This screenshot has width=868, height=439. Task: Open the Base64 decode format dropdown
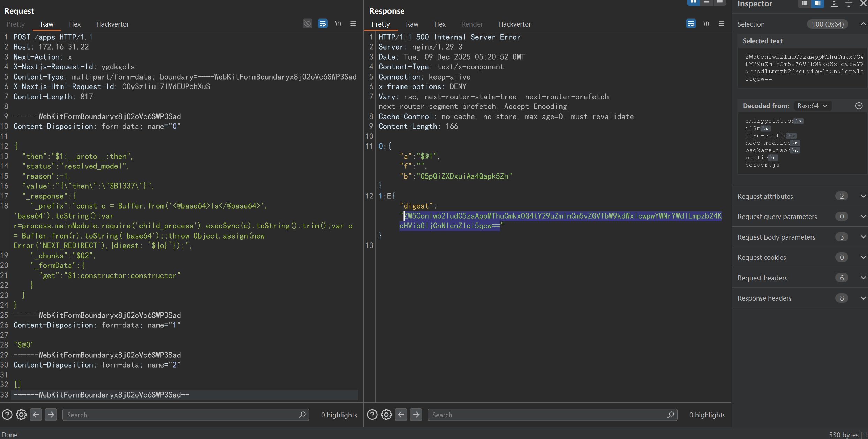click(812, 106)
